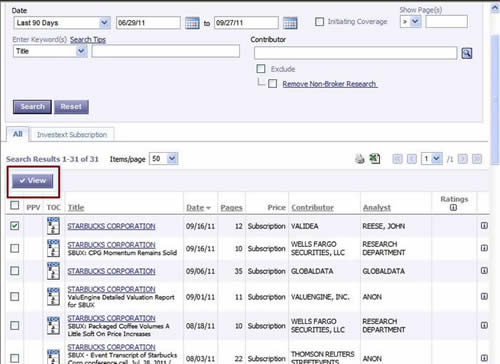Image resolution: width=500 pixels, height=364 pixels.
Task: Click the Show Page(s) number field
Action: (446, 22)
